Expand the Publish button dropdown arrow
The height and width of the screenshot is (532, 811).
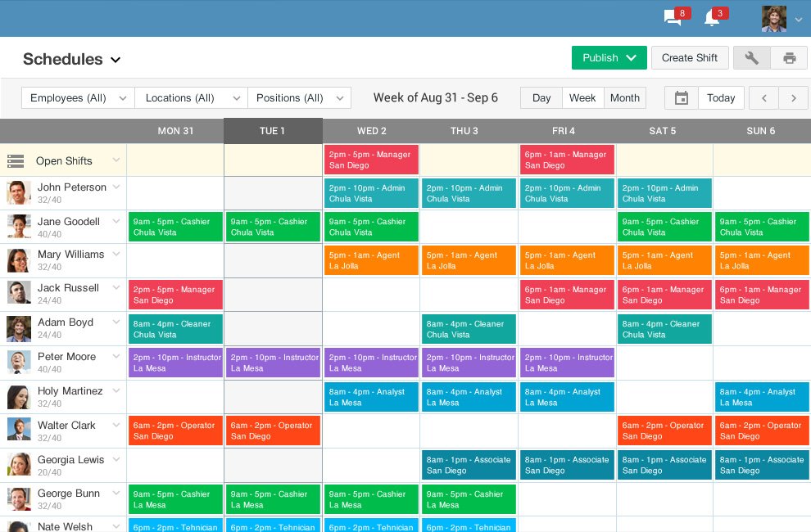(631, 57)
